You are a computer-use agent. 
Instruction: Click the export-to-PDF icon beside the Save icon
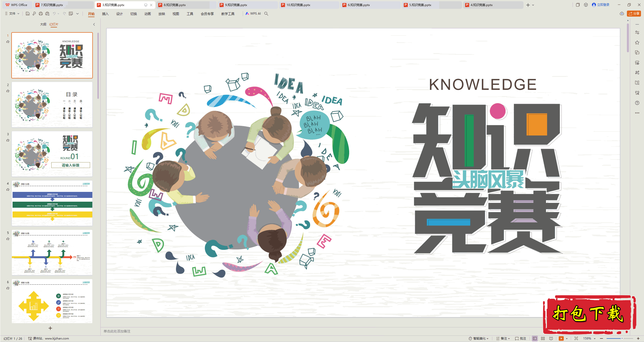coord(34,14)
